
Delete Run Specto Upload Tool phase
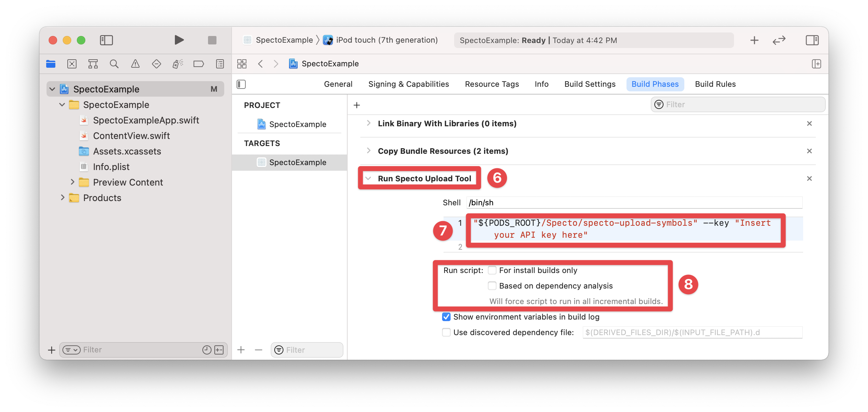coord(809,178)
